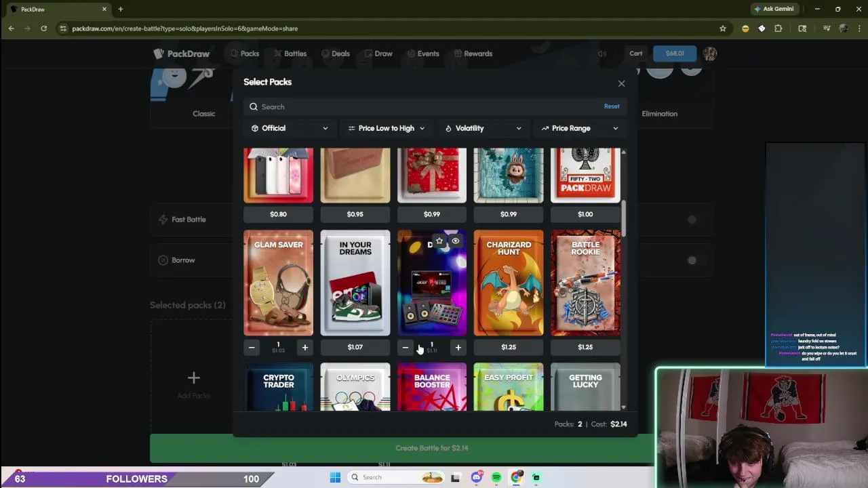The image size is (868, 488).
Task: Open the Official filter dropdown
Action: click(290, 128)
